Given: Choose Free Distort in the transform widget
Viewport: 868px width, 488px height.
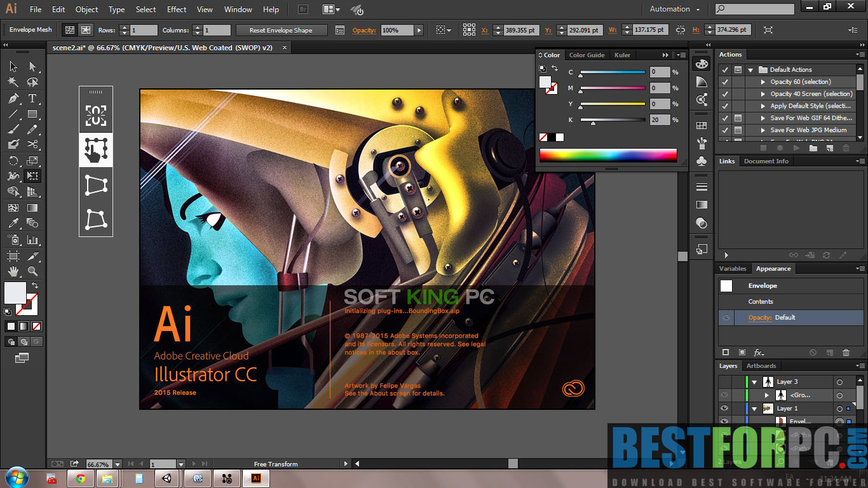Looking at the screenshot, I should click(x=96, y=219).
